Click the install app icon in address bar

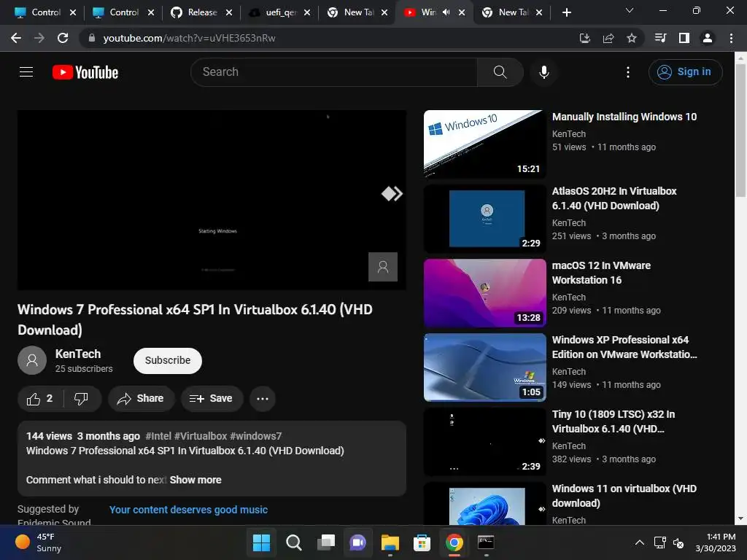pyautogui.click(x=585, y=38)
